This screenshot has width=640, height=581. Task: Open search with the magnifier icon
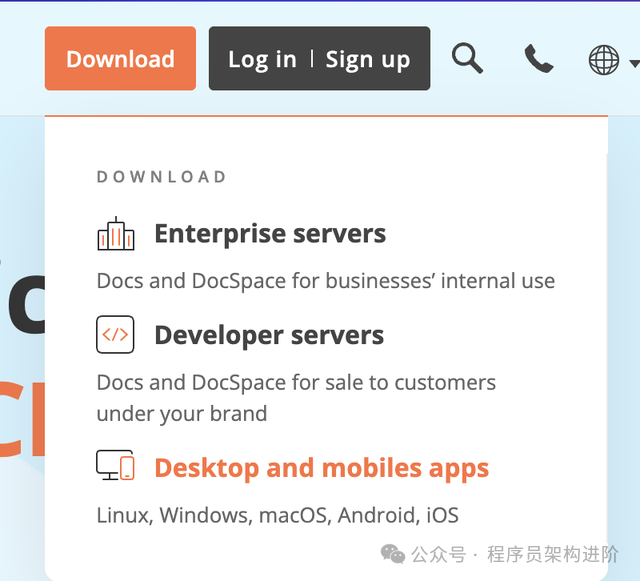click(467, 58)
